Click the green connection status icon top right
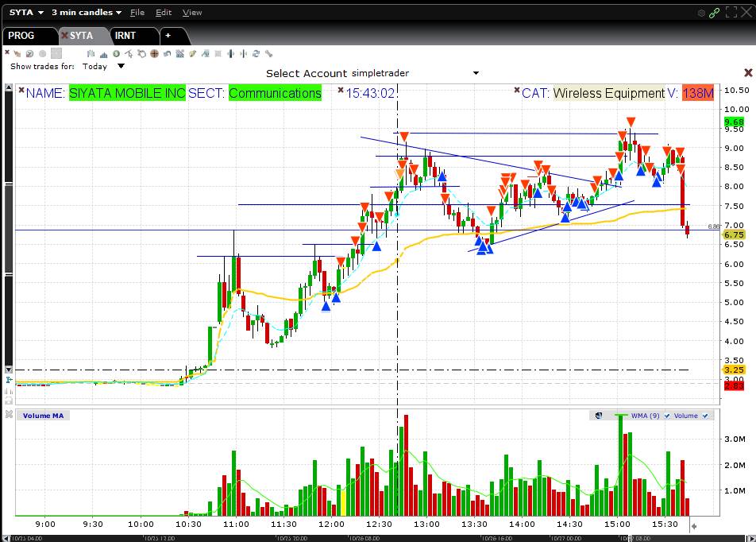 (x=714, y=13)
